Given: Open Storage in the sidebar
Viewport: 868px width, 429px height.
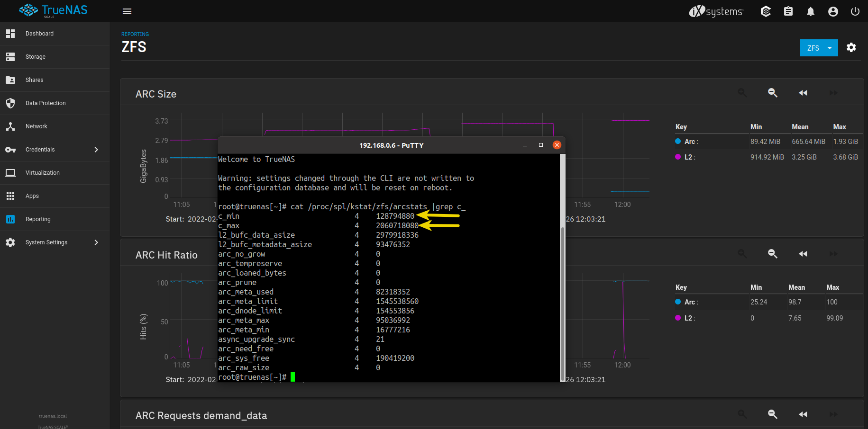Looking at the screenshot, I should pyautogui.click(x=55, y=57).
